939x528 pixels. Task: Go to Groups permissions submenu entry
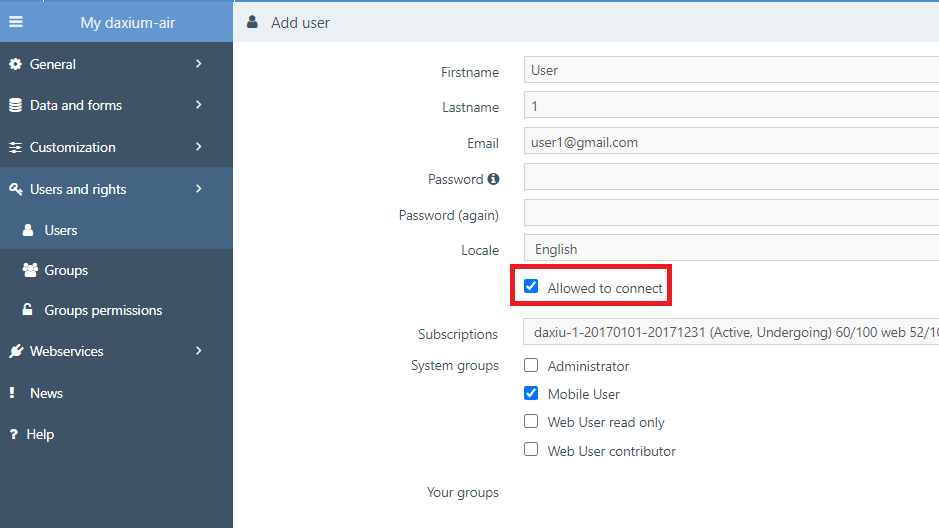click(116, 310)
